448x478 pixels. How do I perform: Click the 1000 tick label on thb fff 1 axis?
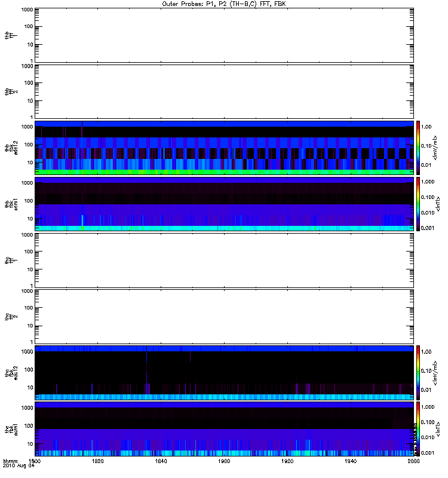[27, 10]
